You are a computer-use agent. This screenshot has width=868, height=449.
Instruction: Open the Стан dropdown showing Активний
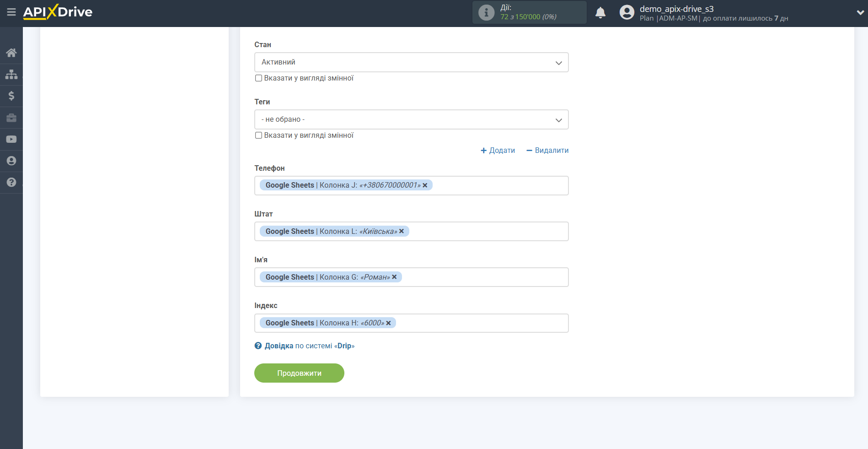coord(411,62)
